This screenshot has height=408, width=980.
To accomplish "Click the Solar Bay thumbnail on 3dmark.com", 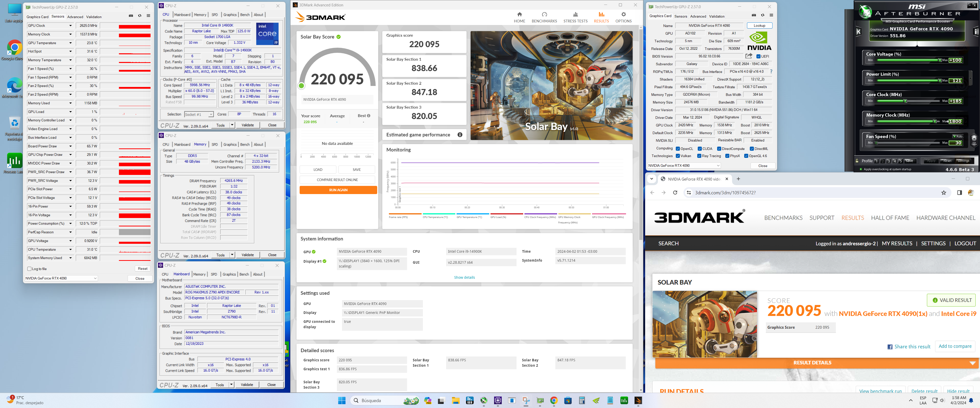I will 705,324.
